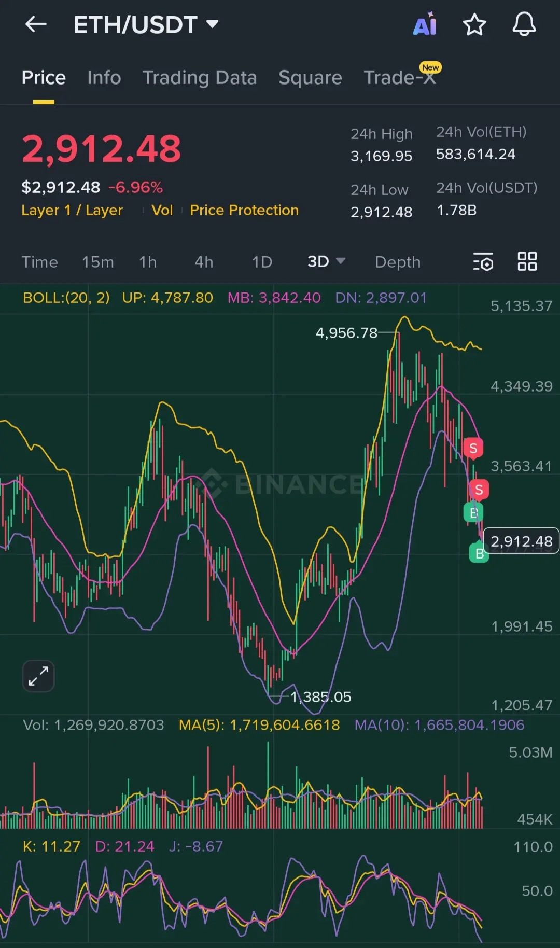Tap the MA(5): 1,719,604.6618 label
Screen dimensions: 560x948
click(x=259, y=724)
